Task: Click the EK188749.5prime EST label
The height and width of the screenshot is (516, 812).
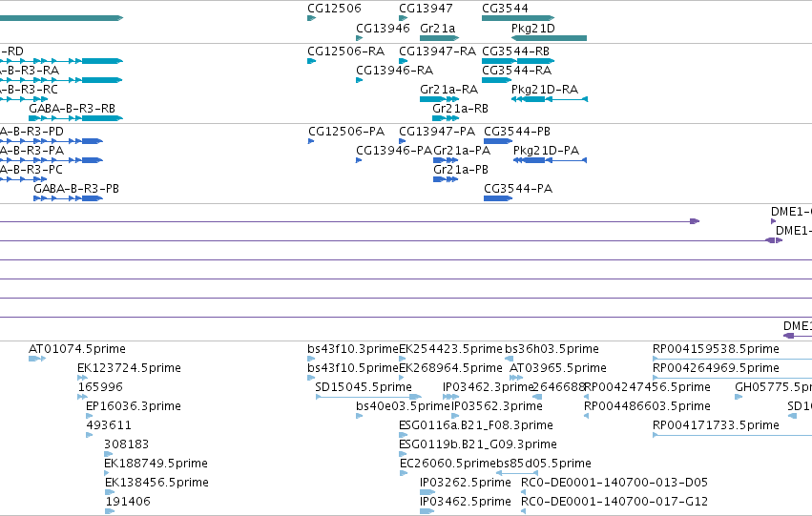Action: pos(156,464)
